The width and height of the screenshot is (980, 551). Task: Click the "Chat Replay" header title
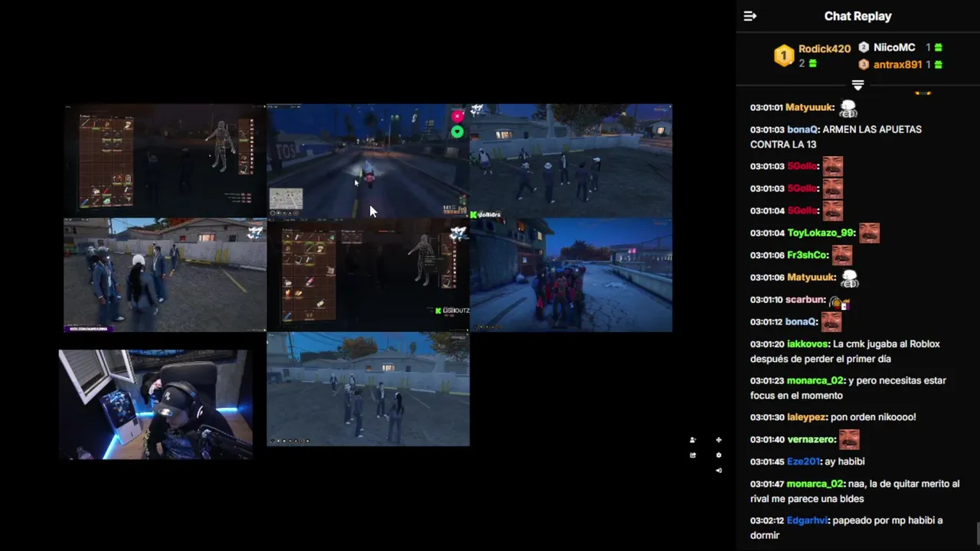pos(857,16)
